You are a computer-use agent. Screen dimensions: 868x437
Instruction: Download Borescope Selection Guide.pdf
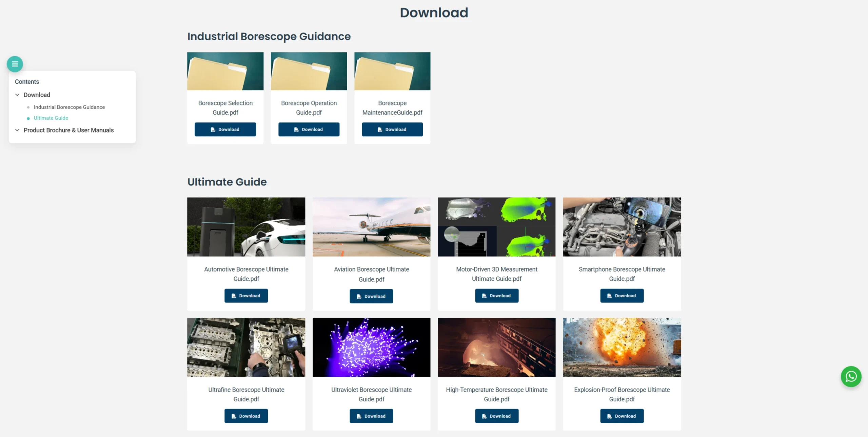pyautogui.click(x=225, y=130)
